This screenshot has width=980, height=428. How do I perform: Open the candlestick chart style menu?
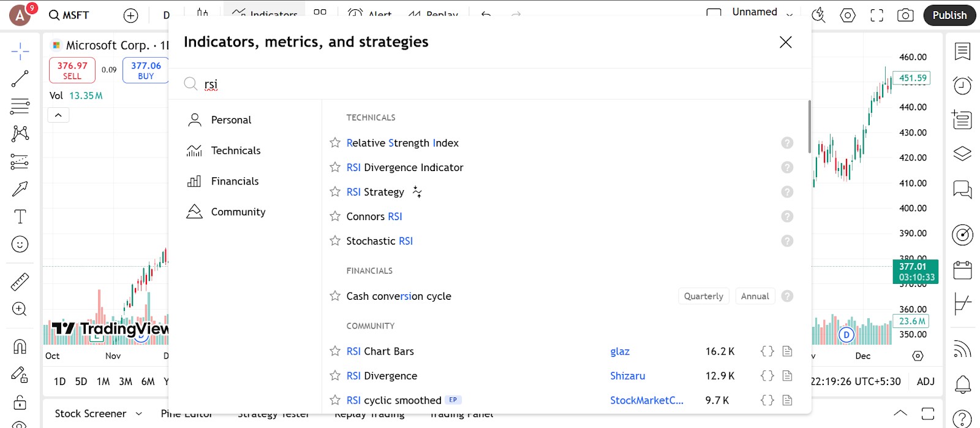pyautogui.click(x=203, y=13)
